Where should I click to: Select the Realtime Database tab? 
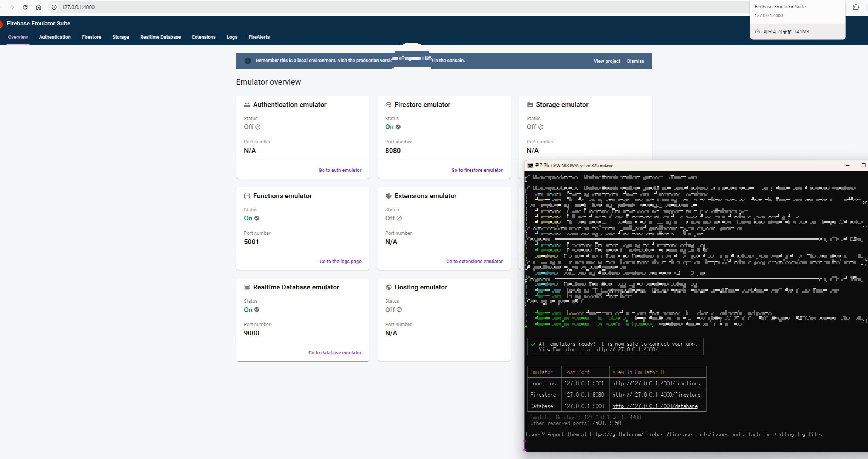coord(160,37)
